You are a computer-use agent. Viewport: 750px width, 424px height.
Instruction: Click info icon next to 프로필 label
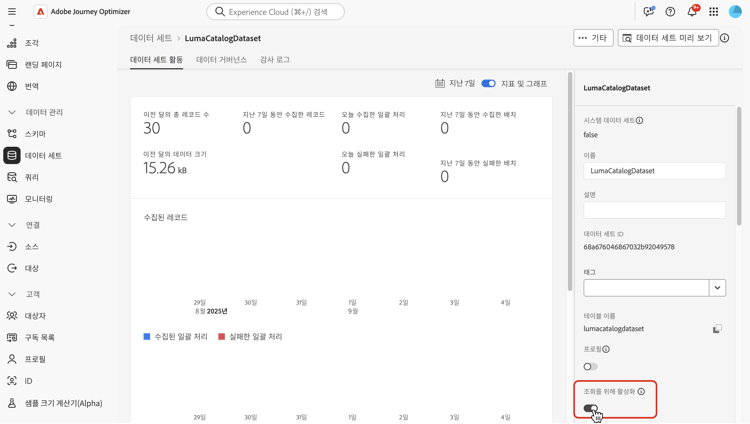click(606, 349)
